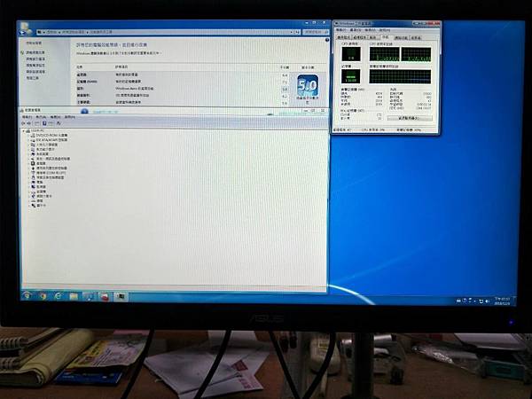Image resolution: width=532 pixels, height=399 pixels.
Task: Switch to Task Manager taskbar button
Action: pos(121,297)
